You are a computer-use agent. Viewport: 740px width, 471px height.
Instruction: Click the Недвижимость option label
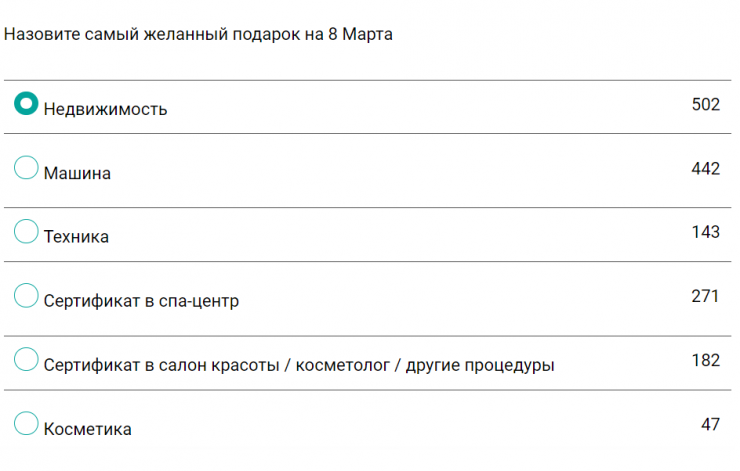pos(105,109)
